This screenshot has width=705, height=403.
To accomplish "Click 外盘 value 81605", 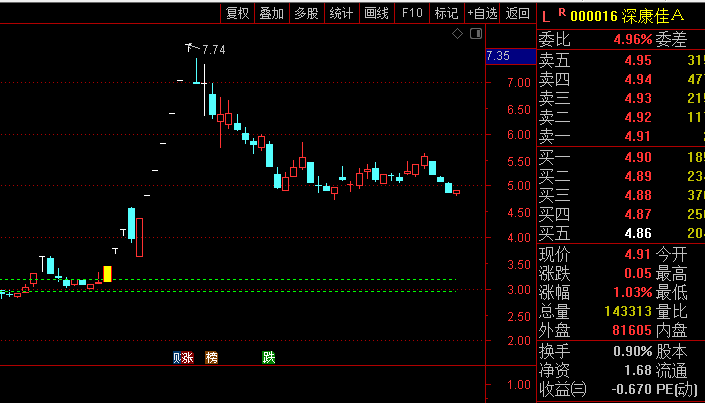I will 632,330.
